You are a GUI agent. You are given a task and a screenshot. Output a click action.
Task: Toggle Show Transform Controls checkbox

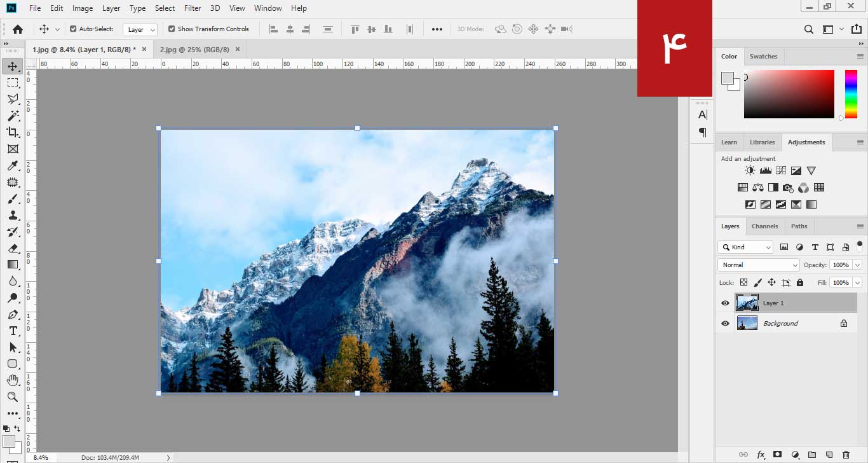tap(172, 29)
